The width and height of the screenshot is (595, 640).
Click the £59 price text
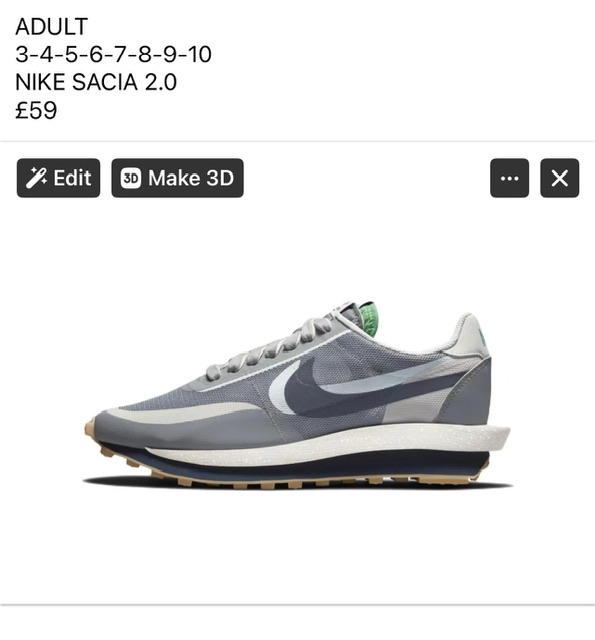36,110
